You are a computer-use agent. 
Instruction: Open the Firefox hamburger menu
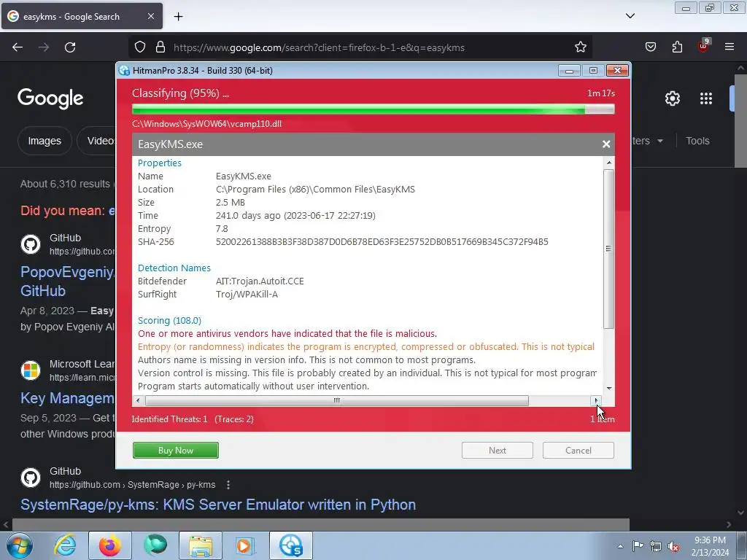(x=729, y=47)
